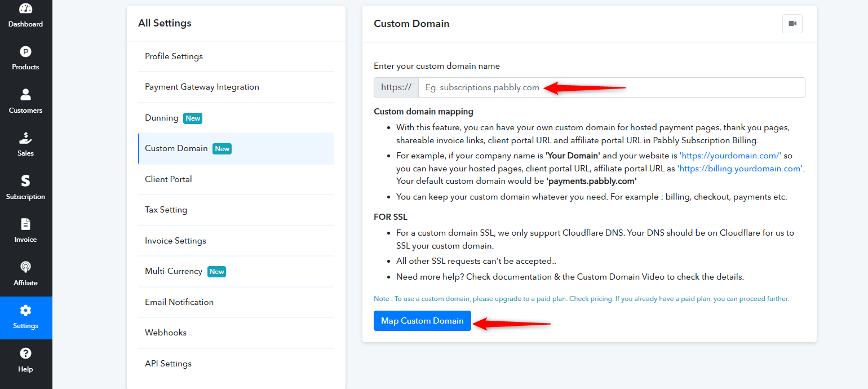Screen dimensions: 868x389
Task: Open Profile Settings in All Settings
Action: (x=236, y=56)
